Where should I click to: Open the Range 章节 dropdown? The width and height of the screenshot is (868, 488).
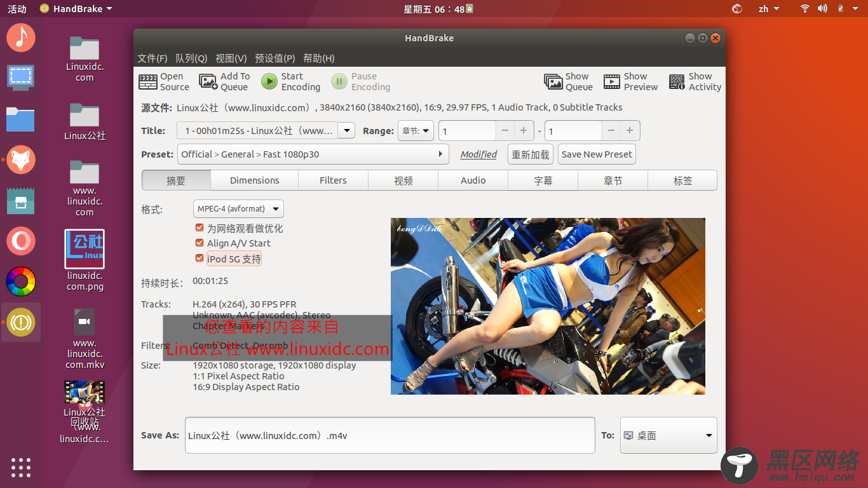[416, 131]
